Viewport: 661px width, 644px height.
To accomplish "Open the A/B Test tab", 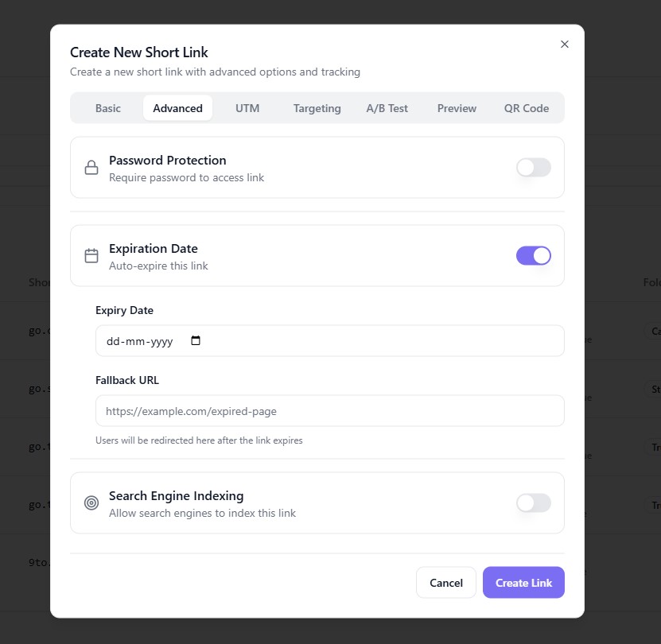I will click(x=387, y=108).
